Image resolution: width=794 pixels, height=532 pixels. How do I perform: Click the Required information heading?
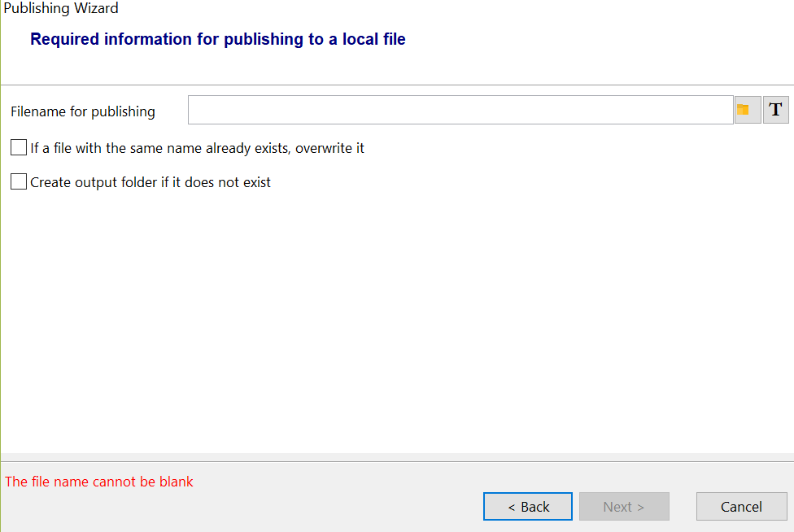point(218,39)
